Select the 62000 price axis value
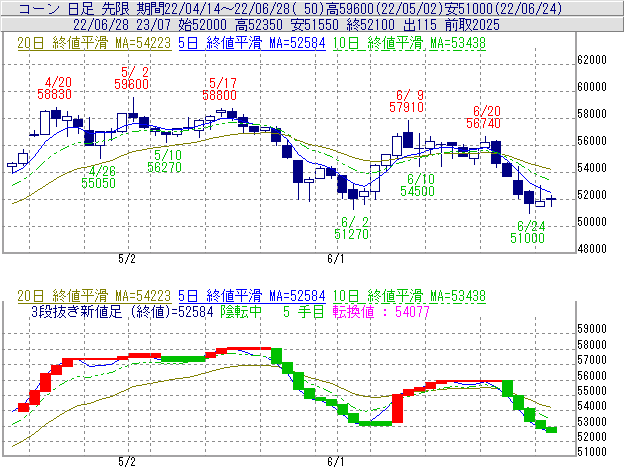This screenshot has height=475, width=624. (x=592, y=60)
